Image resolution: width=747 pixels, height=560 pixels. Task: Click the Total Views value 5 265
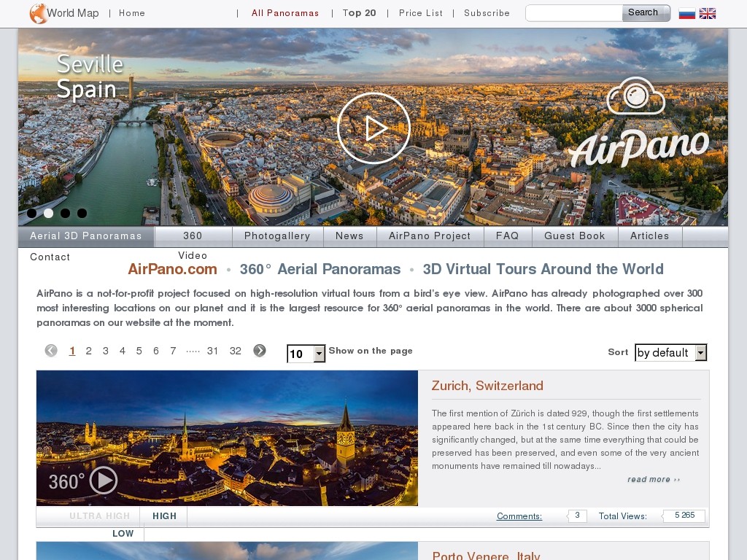coord(684,516)
